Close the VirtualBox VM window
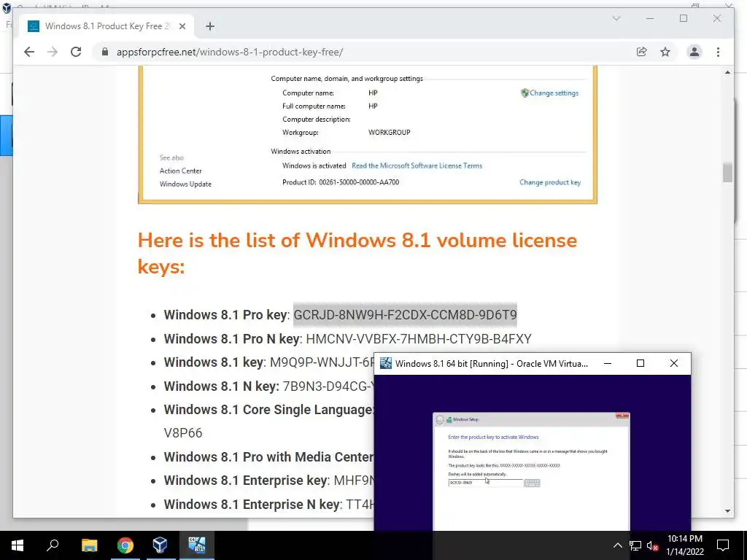This screenshot has height=560, width=747. tap(673, 363)
